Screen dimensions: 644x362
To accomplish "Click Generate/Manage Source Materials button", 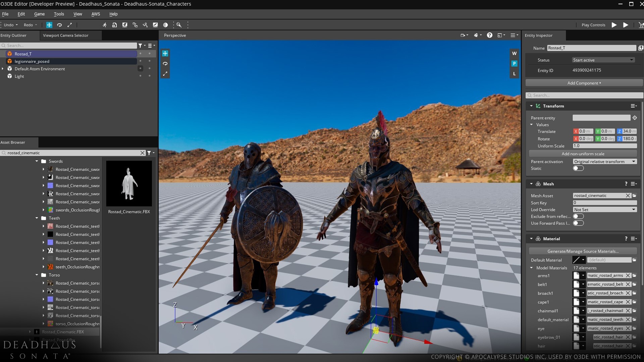I will [x=583, y=251].
